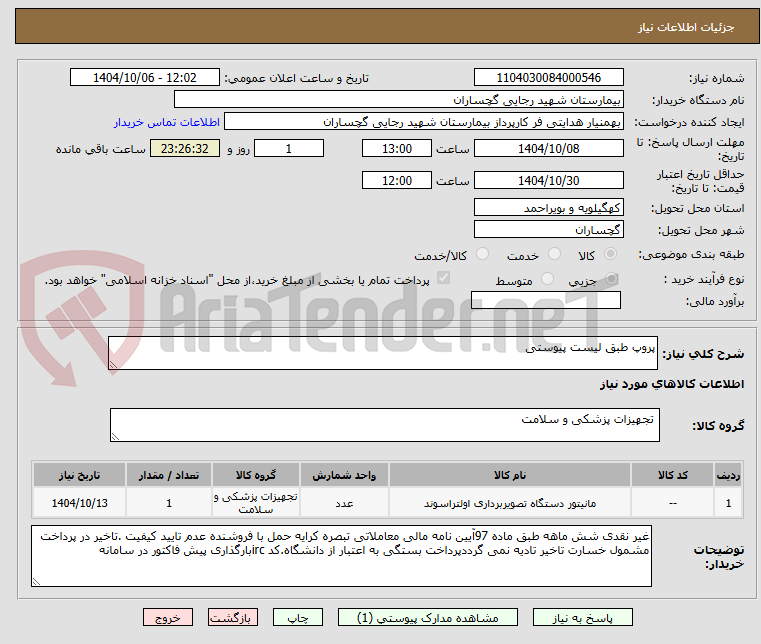Click the توضیحات خریدار text area
761x644 pixels.
pos(341,556)
